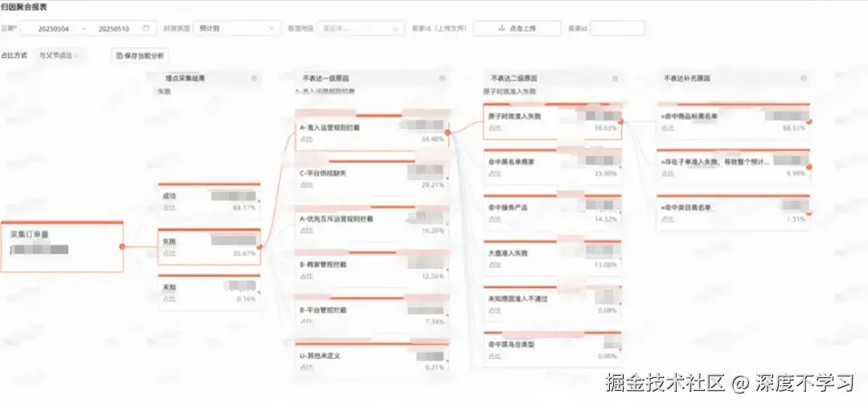Click the settings icon on 不表达二级原因 header
This screenshot has height=407, width=868.
(x=615, y=79)
